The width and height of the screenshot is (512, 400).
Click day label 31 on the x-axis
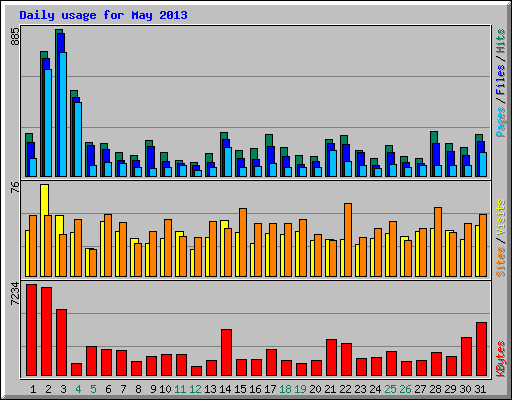coord(480,389)
